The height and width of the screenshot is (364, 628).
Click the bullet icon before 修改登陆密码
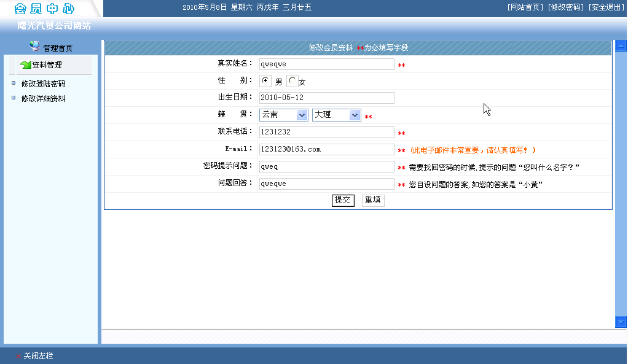pos(14,83)
